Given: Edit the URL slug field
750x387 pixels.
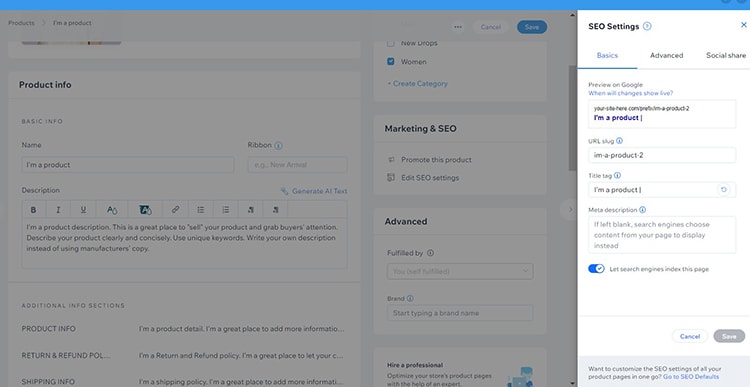Looking at the screenshot, I should 662,155.
